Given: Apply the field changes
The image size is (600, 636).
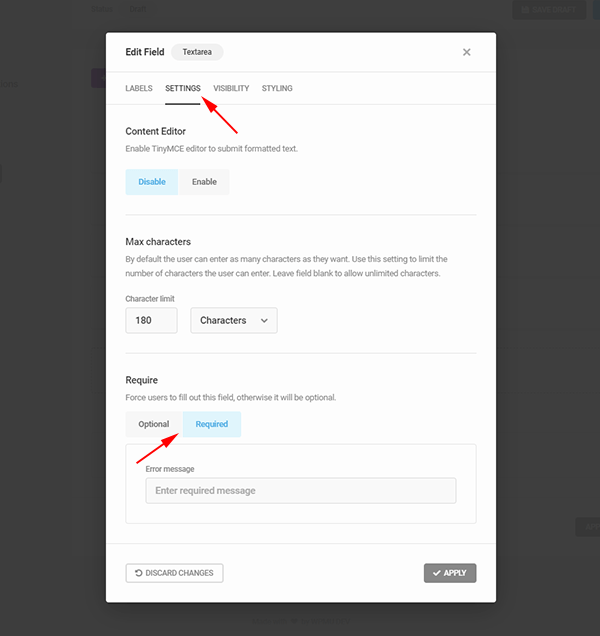Looking at the screenshot, I should 450,573.
